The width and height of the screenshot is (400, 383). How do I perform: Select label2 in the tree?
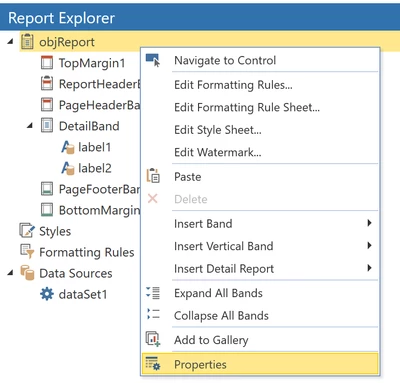coord(95,168)
